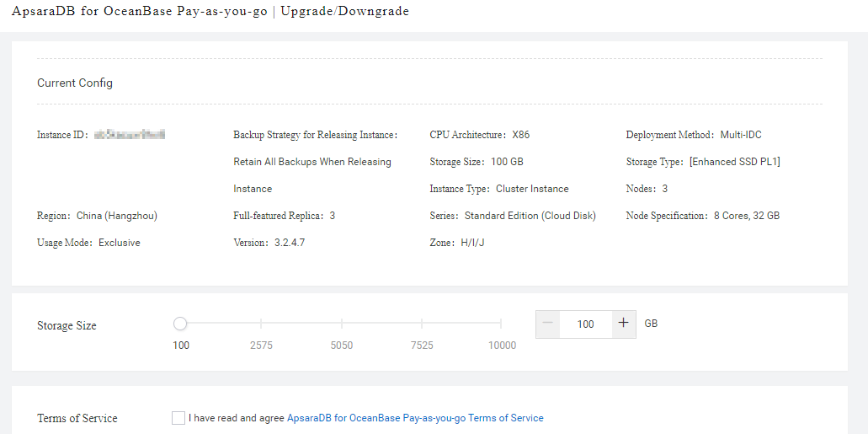The image size is (868, 434).
Task: Check the Terms of Service agreement checkbox
Action: pos(178,418)
